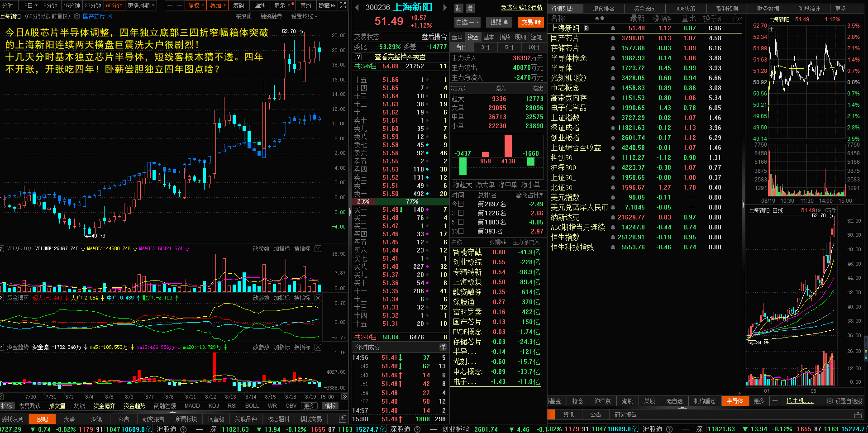Image resolution: width=868 pixels, height=433 pixels.
Task: Expand hidden toolbar with 隐藏 arrows
Action: [327, 5]
